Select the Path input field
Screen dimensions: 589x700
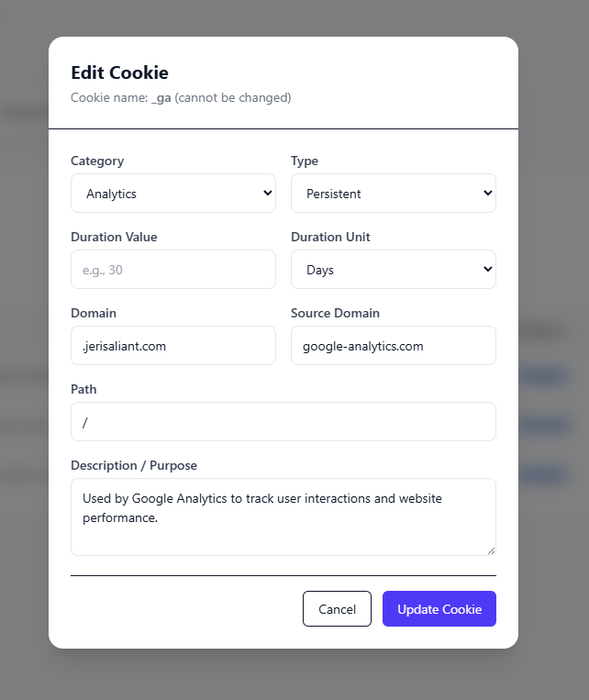tap(283, 422)
